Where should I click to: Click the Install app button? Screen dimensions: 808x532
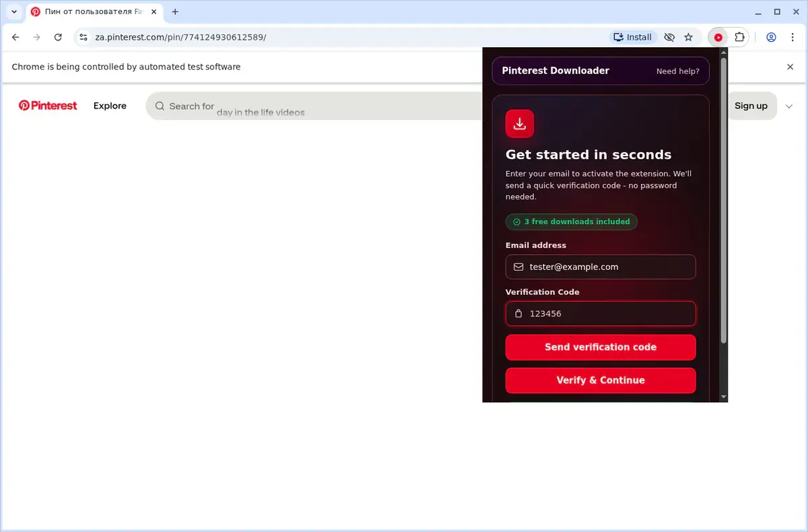pyautogui.click(x=632, y=38)
